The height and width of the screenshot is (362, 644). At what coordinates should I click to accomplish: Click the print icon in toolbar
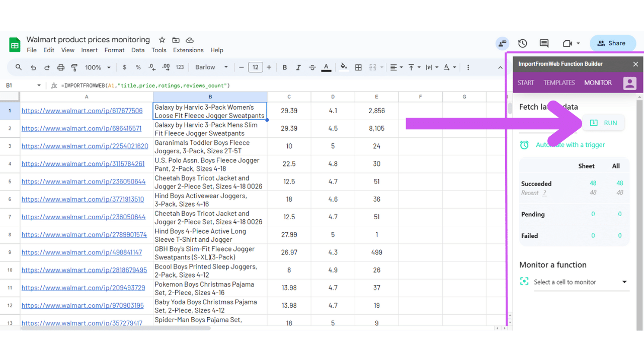point(61,67)
